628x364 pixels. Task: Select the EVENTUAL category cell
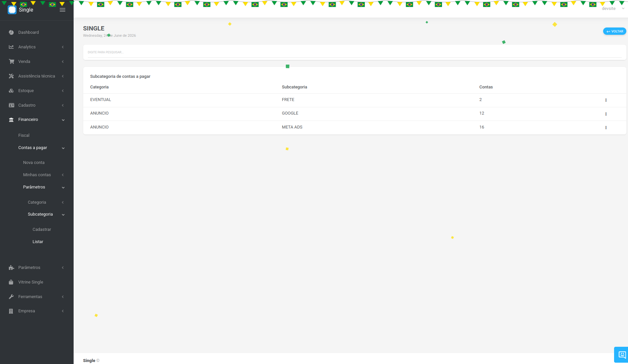pyautogui.click(x=100, y=100)
